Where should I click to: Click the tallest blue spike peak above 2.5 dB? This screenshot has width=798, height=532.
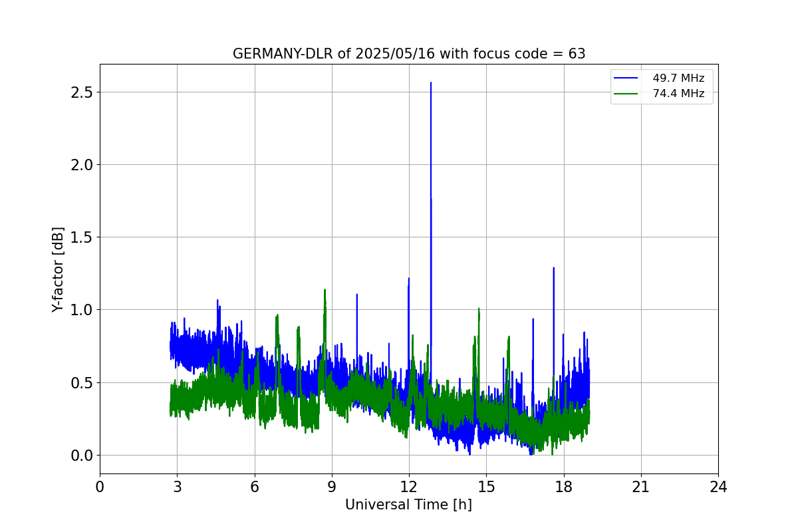pos(431,83)
